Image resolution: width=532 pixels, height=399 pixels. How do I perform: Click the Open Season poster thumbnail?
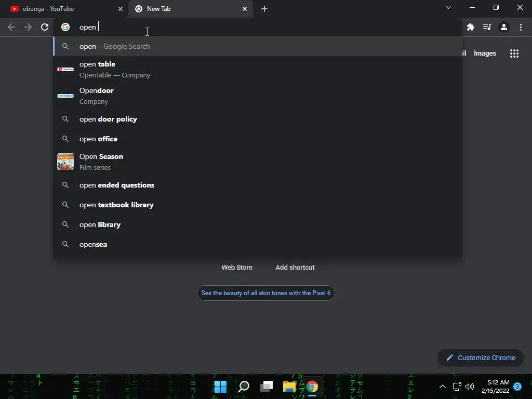click(x=65, y=162)
